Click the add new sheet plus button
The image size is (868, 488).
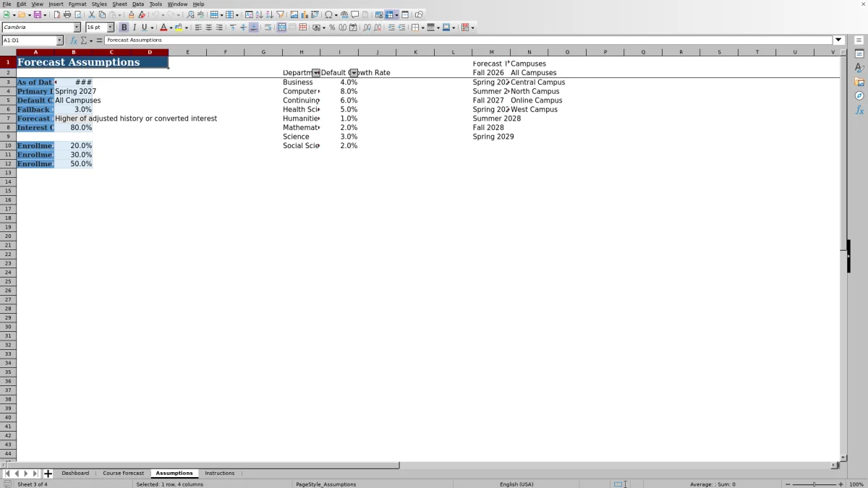pyautogui.click(x=48, y=474)
